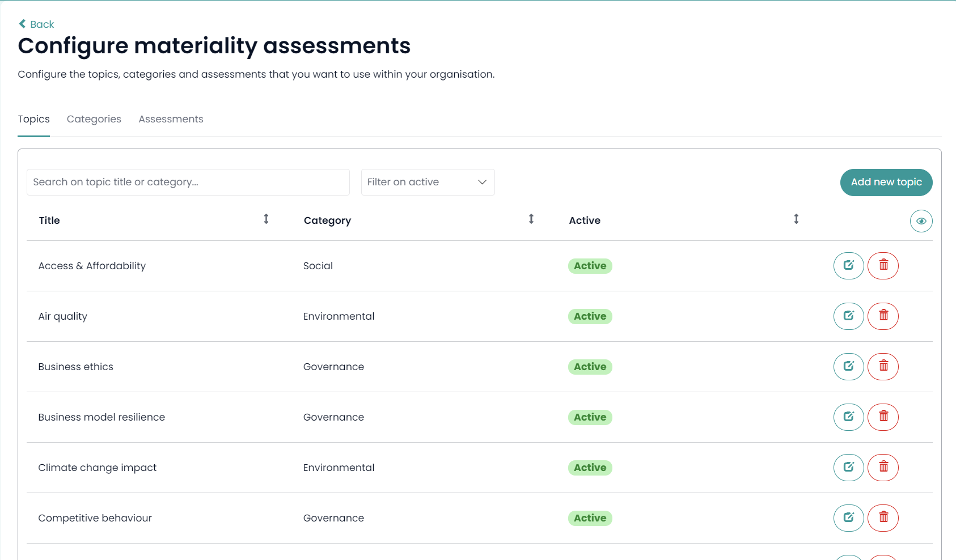Delete the Access & Affordability topic

(883, 265)
